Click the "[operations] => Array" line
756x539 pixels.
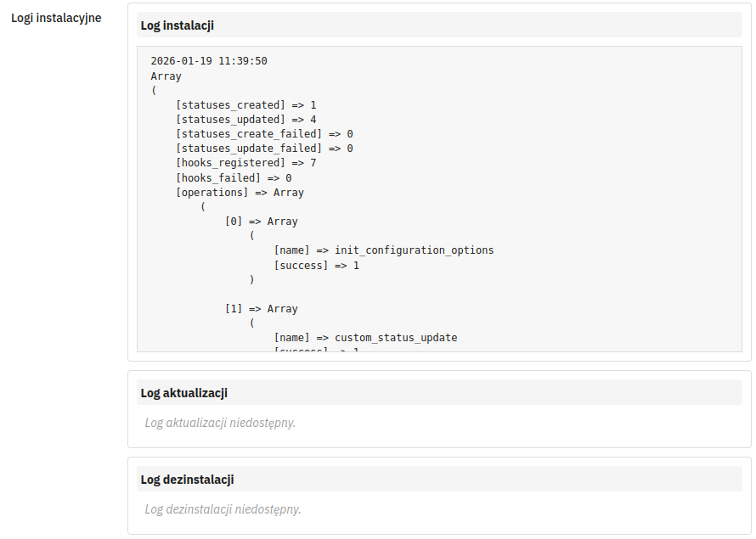[x=240, y=193]
